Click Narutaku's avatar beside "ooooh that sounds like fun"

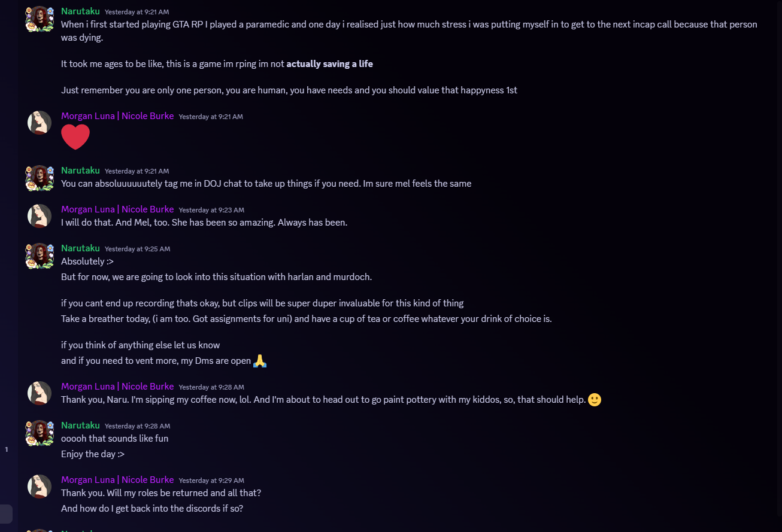pyautogui.click(x=40, y=433)
